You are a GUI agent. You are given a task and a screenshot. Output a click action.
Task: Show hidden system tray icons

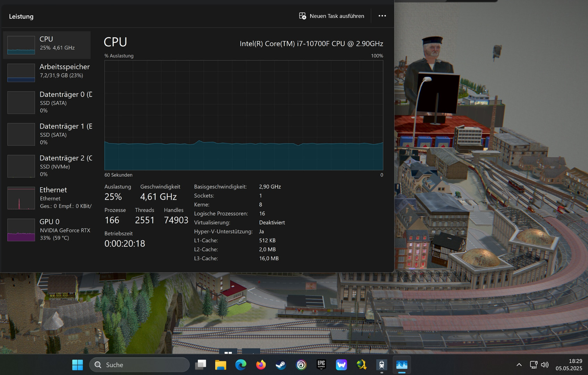519,365
